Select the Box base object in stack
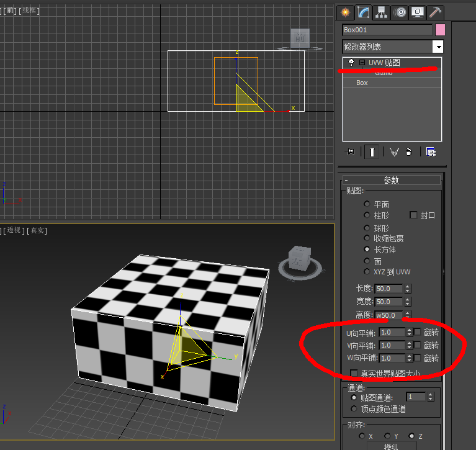Screen dimensions: 476x450 (362, 83)
